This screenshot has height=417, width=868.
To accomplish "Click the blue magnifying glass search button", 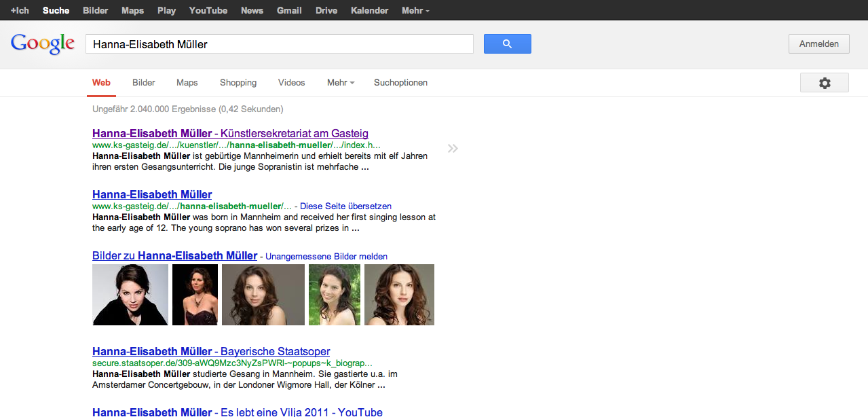I will pos(507,44).
